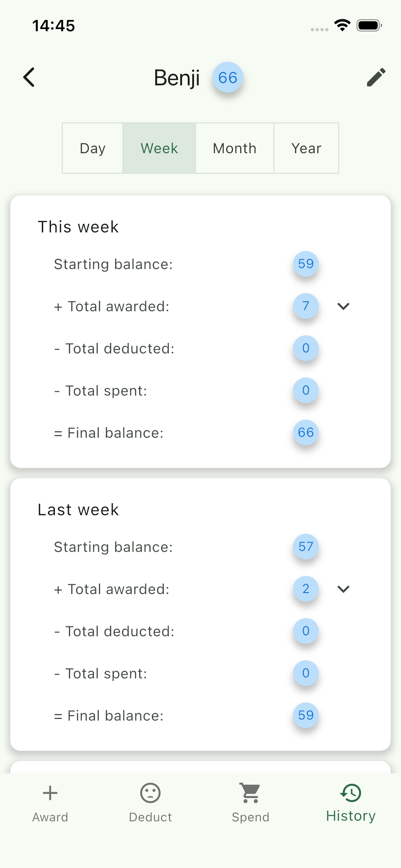401x868 pixels.
Task: Tap This week's Total awarded 7 badge
Action: [x=306, y=306]
